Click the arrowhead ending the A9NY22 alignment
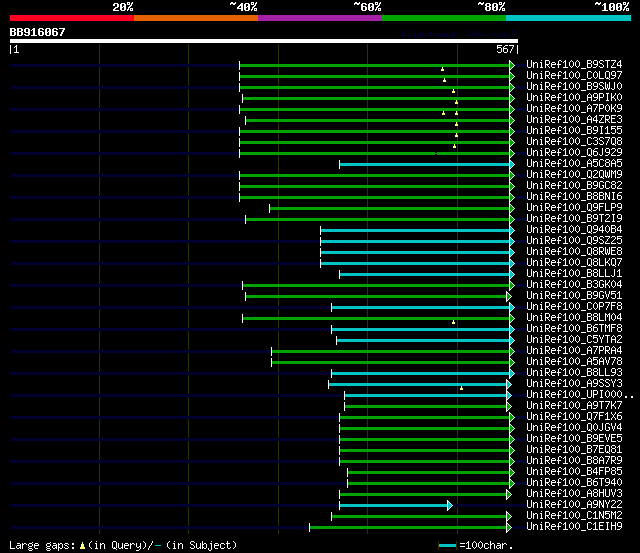The image size is (640, 553). pos(450,506)
